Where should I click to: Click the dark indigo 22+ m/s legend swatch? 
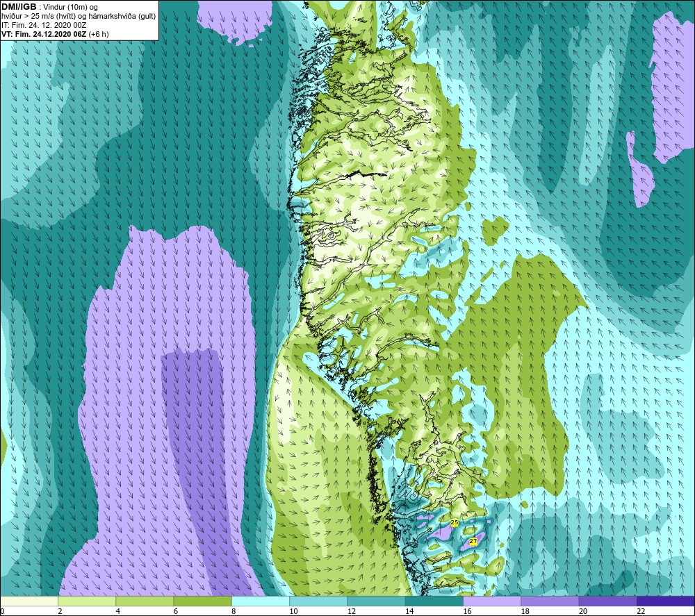pos(666,601)
